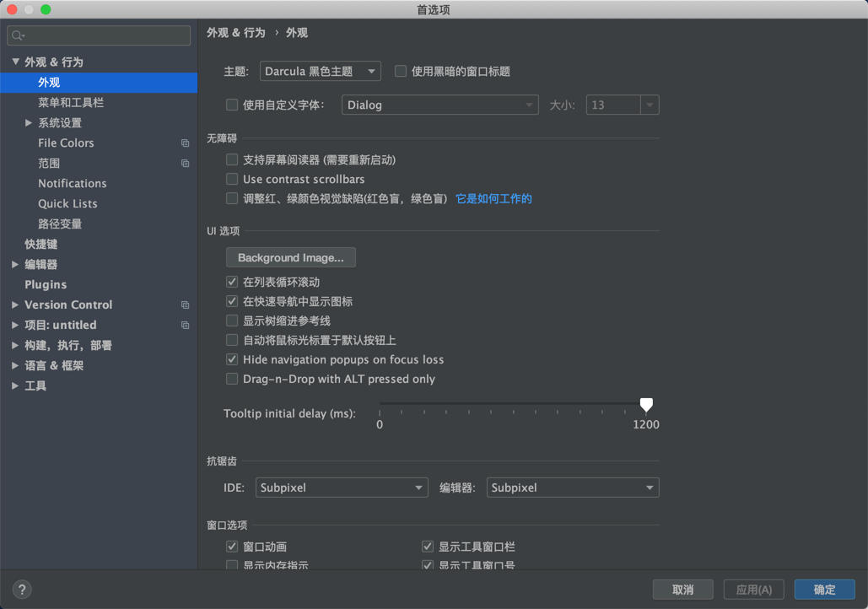Click 外观 & 行为 in the breadcrumb
Image resolution: width=868 pixels, height=609 pixels.
(x=235, y=32)
